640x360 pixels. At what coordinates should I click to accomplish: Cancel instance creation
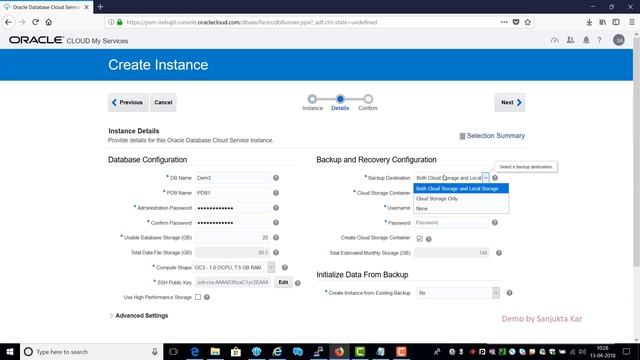pyautogui.click(x=163, y=102)
